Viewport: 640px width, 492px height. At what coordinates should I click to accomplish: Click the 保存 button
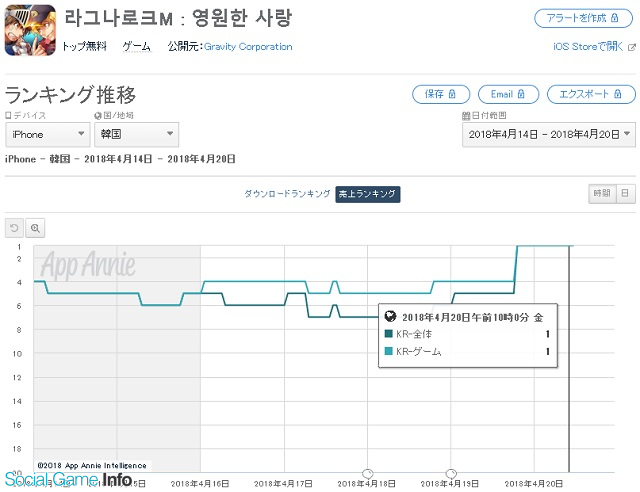tap(441, 94)
